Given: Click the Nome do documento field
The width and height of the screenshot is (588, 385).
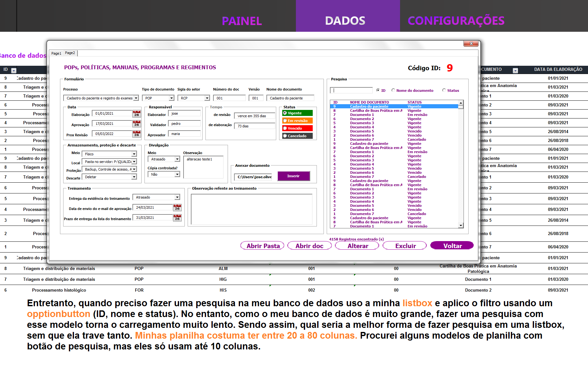Looking at the screenshot, I should point(290,98).
